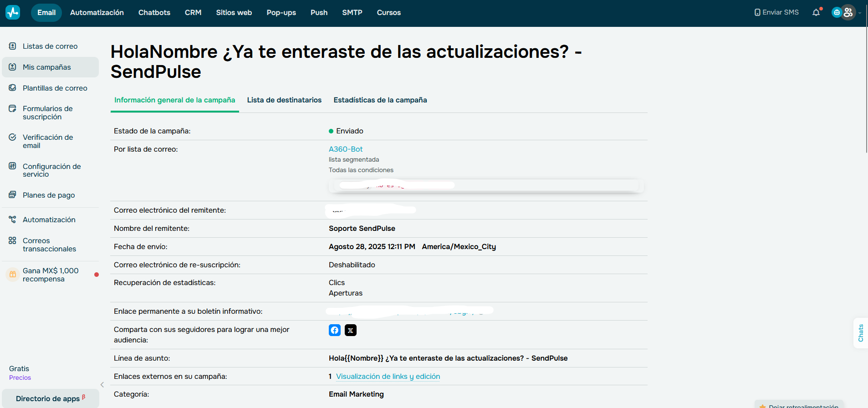Navigate to Sitios web
868x408 pixels.
click(x=234, y=12)
